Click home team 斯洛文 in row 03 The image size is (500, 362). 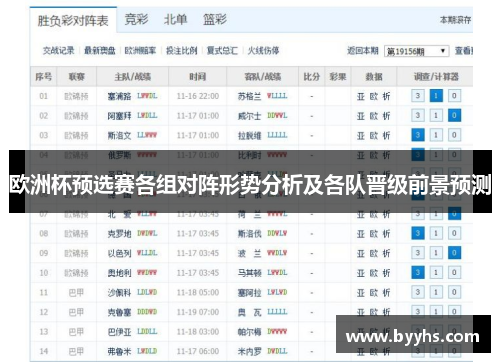[119, 136]
